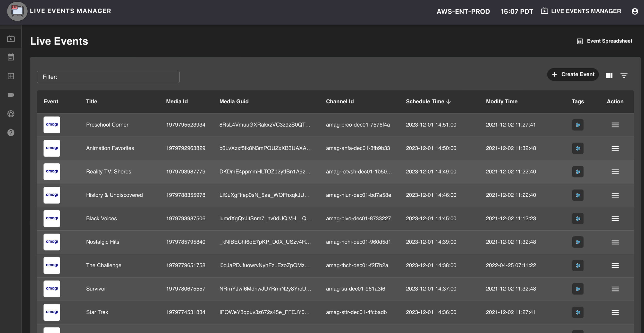Click the add-box plus sidebar icon

(x=11, y=76)
